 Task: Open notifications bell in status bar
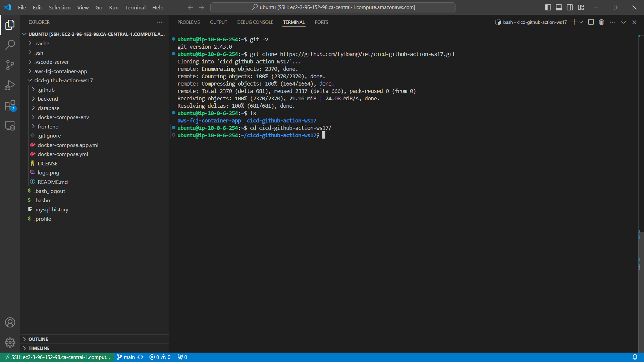635,357
